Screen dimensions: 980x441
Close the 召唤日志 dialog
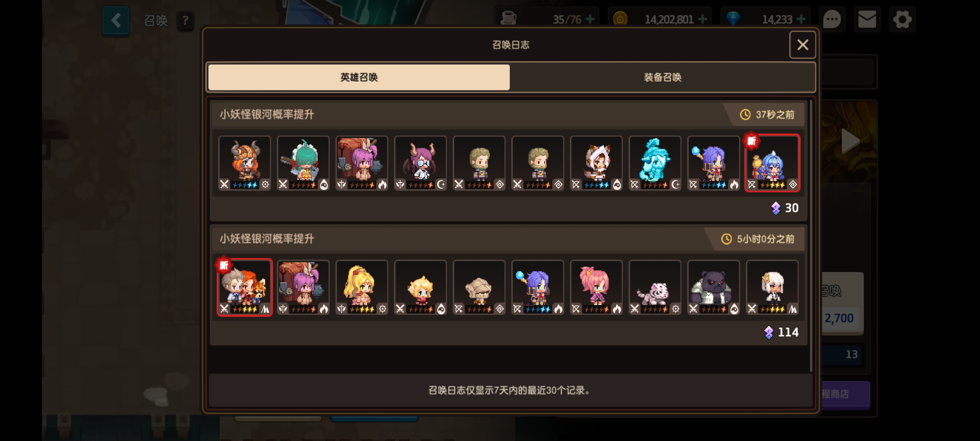[x=802, y=45]
